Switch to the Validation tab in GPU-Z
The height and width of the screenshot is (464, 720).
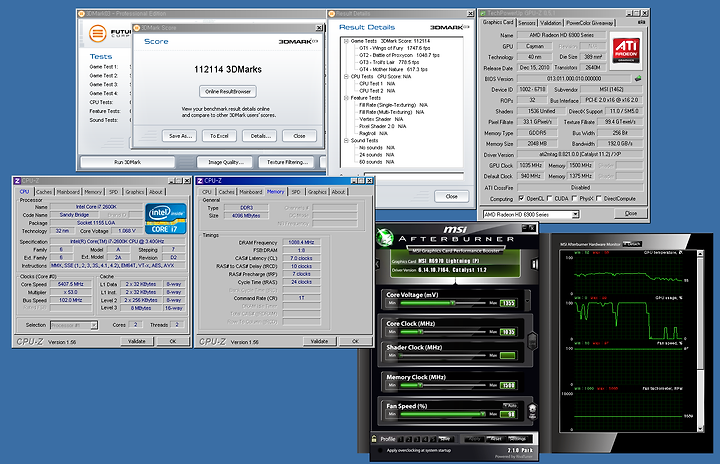click(551, 23)
